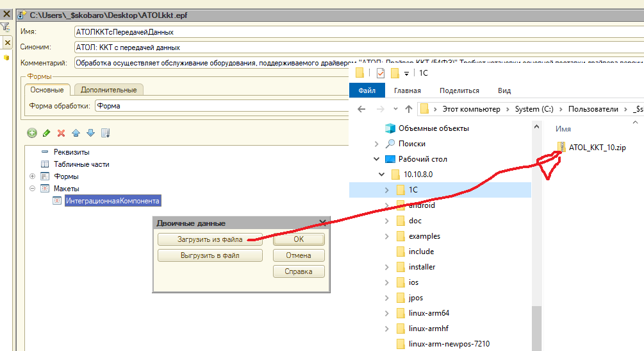Click the new folder icon in the Explorer quick access bar
The image size is (644, 351).
(395, 73)
